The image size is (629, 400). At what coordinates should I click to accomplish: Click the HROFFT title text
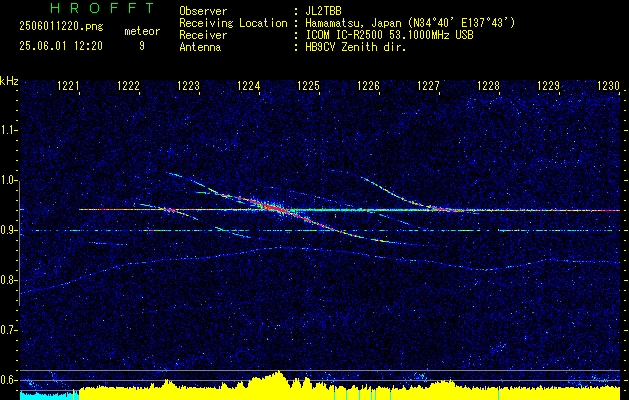pos(102,8)
